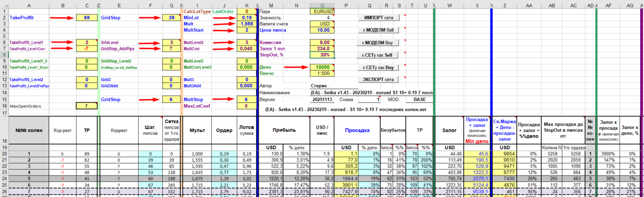Select the MinLot value cell 0,19
The height and width of the screenshot is (197, 644).
click(247, 17)
